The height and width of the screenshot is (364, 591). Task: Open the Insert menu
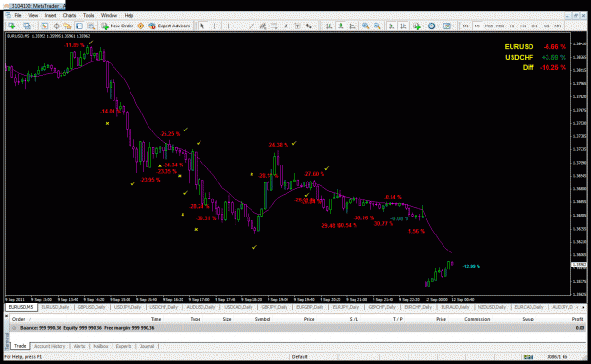point(50,15)
